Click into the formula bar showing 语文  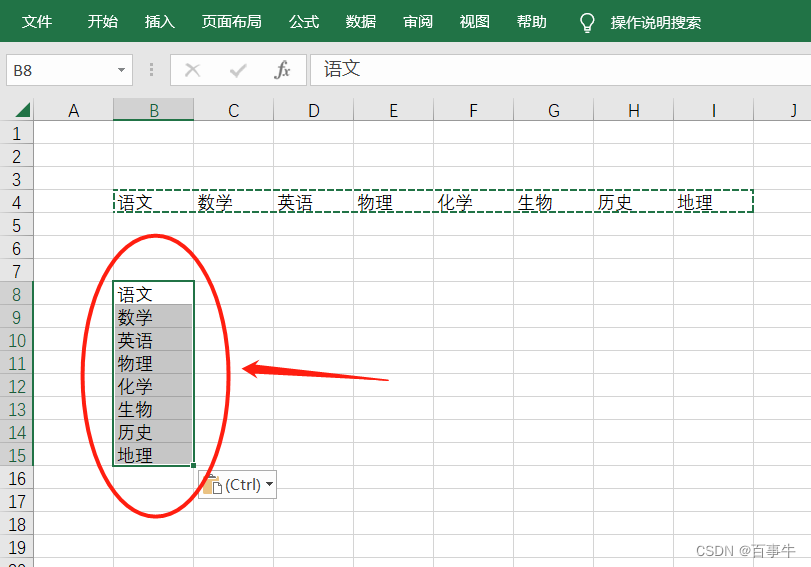tap(560, 70)
